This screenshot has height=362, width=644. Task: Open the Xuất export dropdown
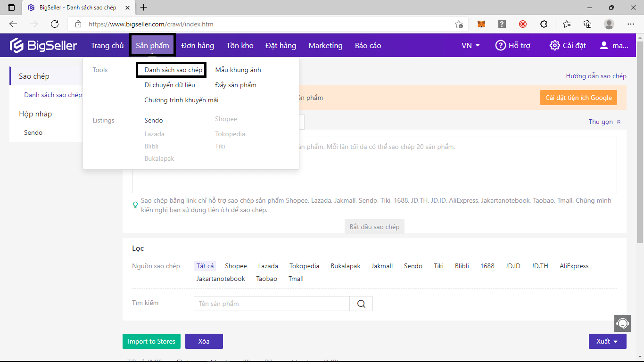pos(608,341)
